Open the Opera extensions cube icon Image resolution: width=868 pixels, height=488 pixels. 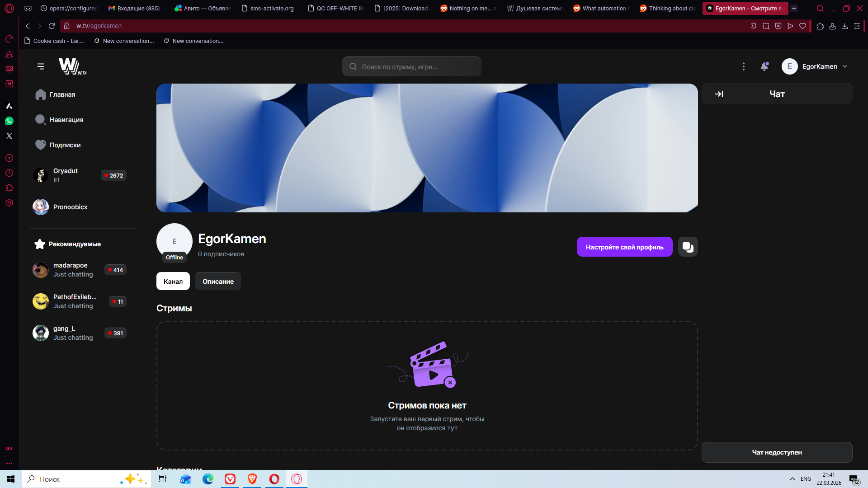pos(820,26)
